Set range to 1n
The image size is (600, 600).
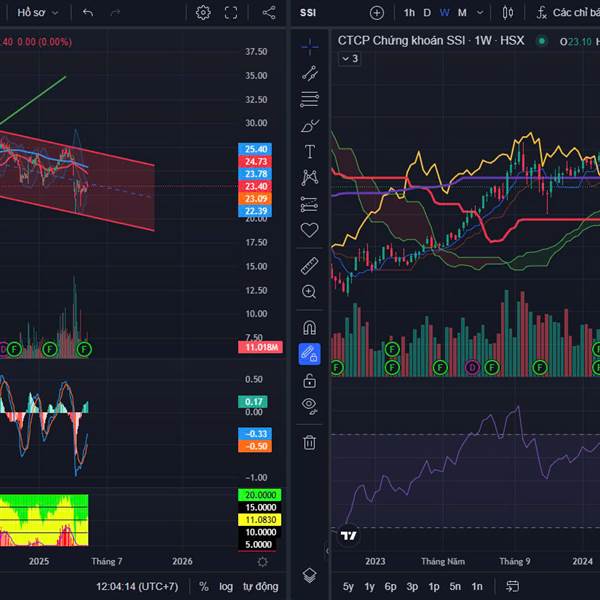click(x=477, y=586)
